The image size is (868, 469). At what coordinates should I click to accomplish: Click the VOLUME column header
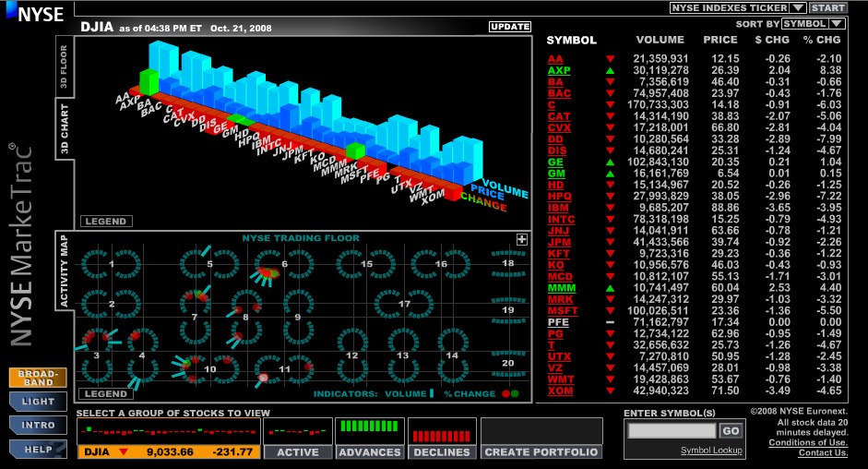pyautogui.click(x=660, y=40)
